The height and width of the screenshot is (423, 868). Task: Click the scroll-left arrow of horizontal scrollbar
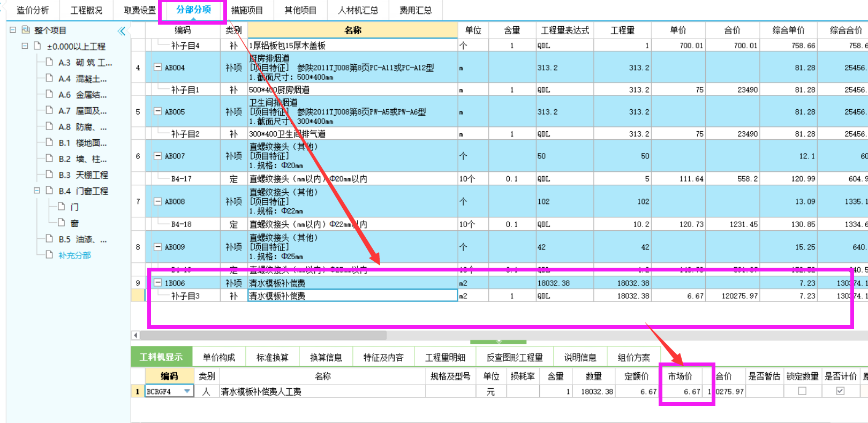[x=135, y=335]
